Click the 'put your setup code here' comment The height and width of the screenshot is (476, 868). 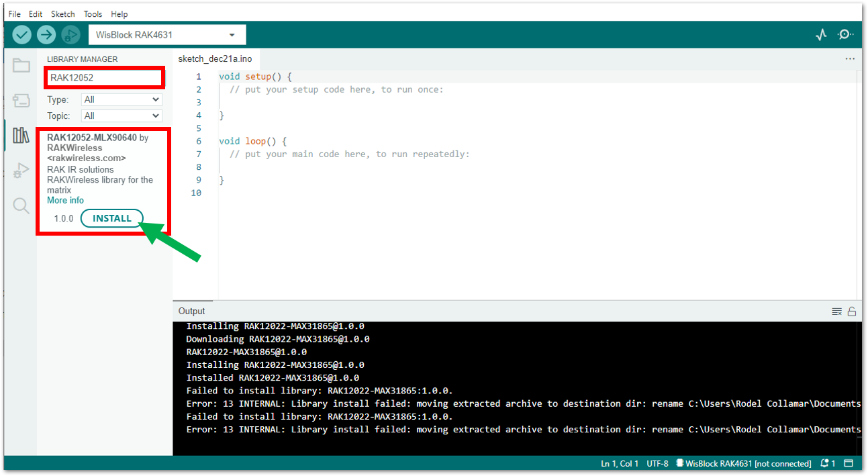(336, 89)
